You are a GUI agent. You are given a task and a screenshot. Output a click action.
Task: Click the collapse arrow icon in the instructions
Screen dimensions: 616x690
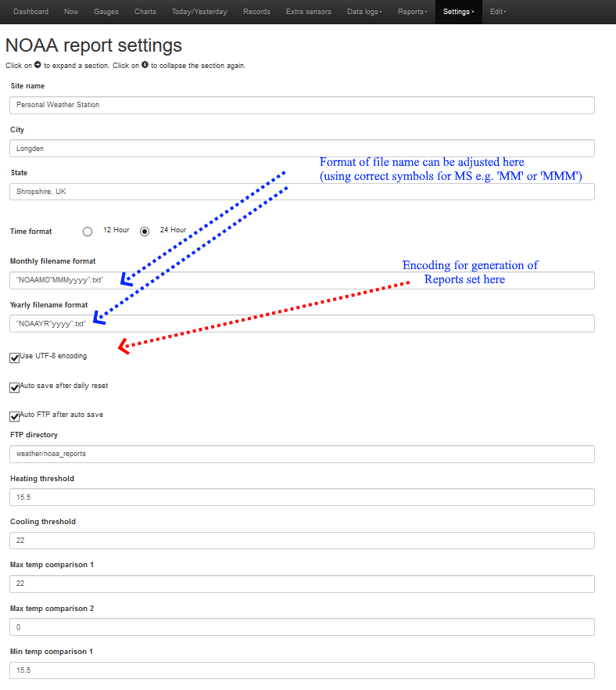click(145, 66)
